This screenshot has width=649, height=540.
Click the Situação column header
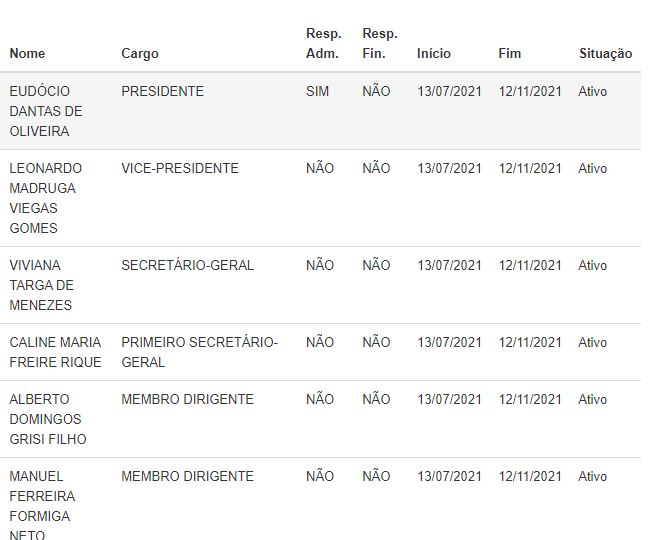coord(606,53)
